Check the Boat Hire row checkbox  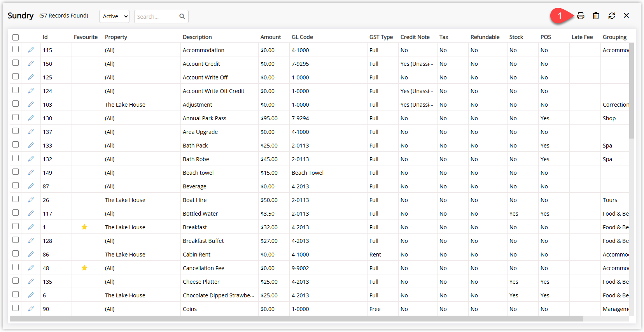pyautogui.click(x=16, y=199)
